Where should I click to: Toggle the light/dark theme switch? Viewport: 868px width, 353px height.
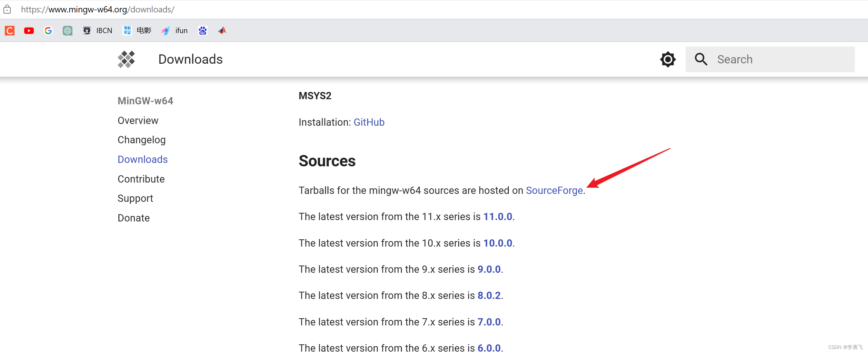[x=668, y=59]
